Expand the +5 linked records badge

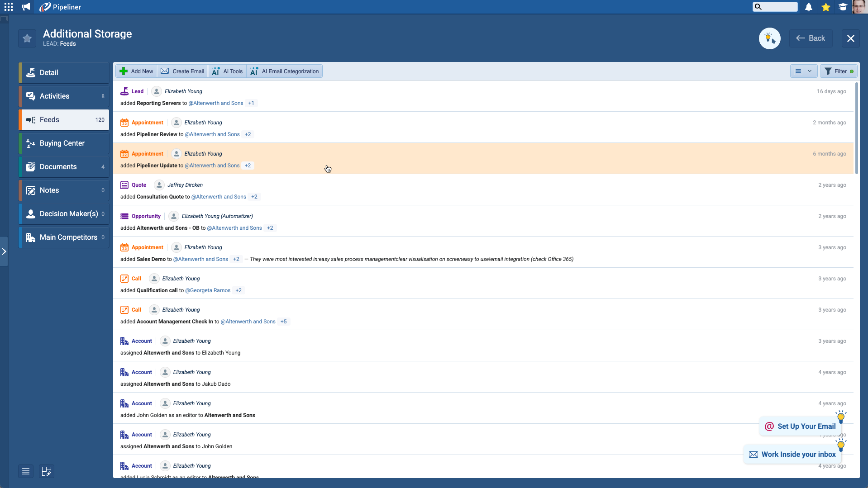(283, 322)
